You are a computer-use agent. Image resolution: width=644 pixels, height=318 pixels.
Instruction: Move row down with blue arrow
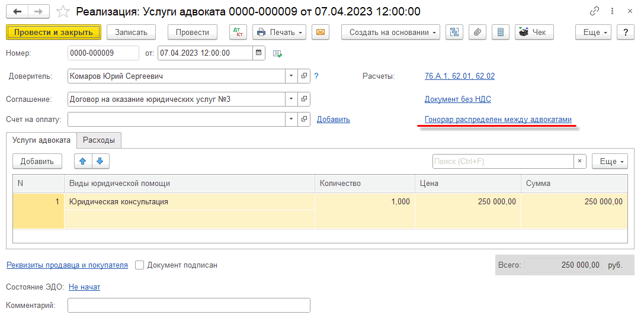coord(100,161)
